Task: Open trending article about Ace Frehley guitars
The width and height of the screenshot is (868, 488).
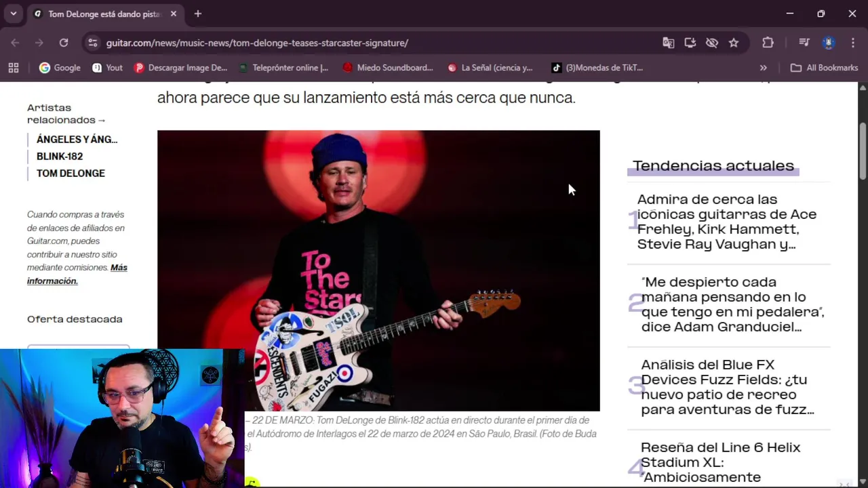Action: coord(727,222)
